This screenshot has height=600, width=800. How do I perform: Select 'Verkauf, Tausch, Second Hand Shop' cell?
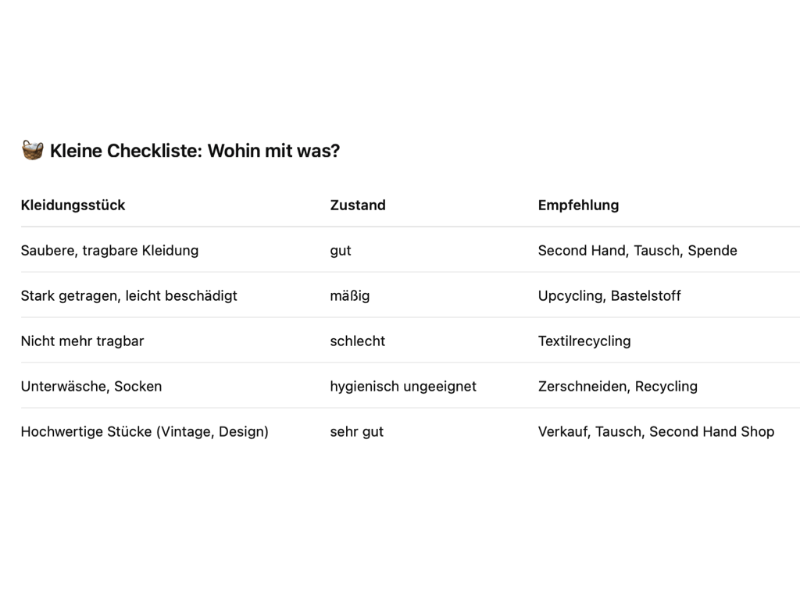point(656,432)
